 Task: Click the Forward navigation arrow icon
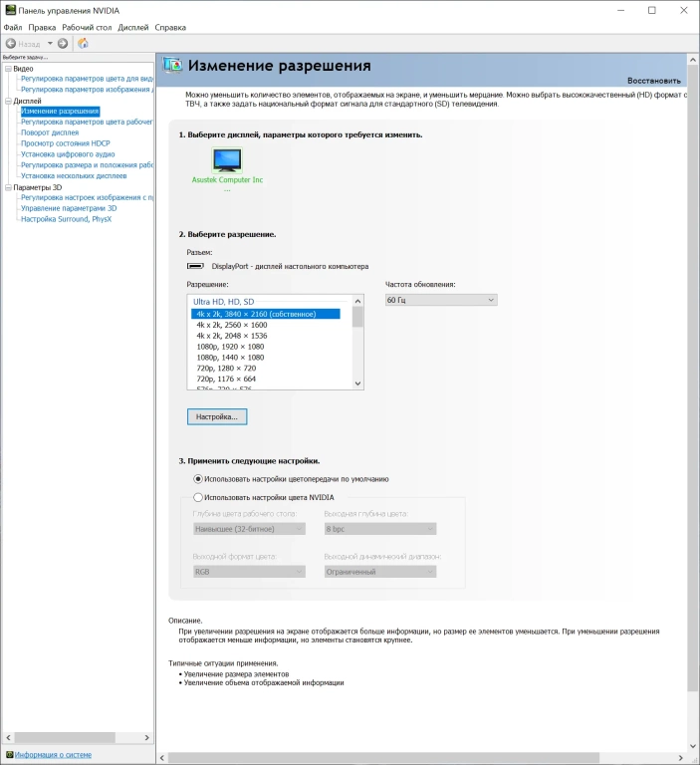pyautogui.click(x=63, y=44)
